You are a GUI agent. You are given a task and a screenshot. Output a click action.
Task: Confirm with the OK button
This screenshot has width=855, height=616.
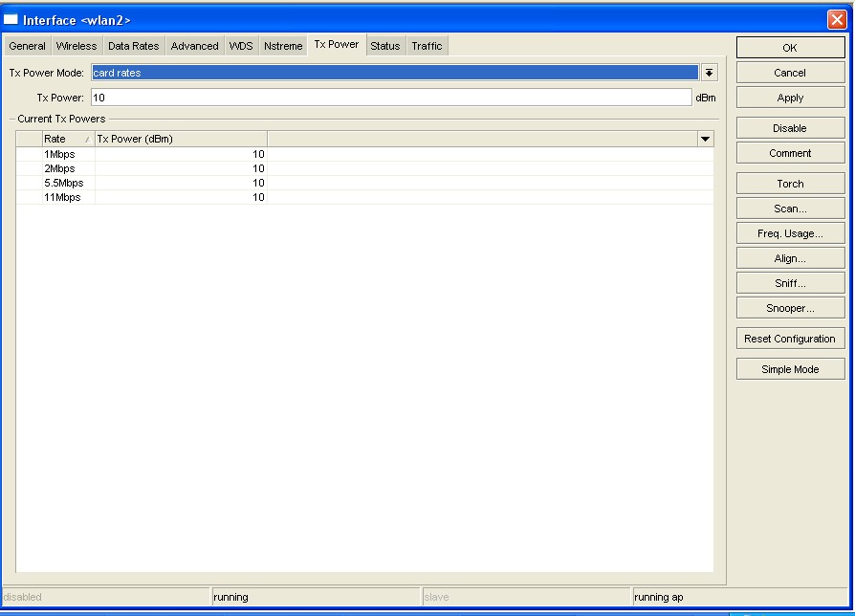(790, 48)
